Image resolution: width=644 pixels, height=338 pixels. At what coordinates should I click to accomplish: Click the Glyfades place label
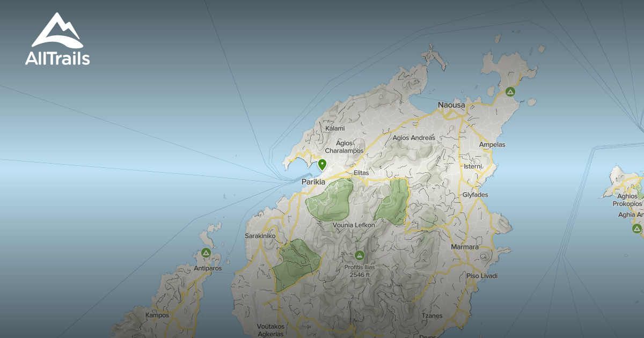pos(475,195)
